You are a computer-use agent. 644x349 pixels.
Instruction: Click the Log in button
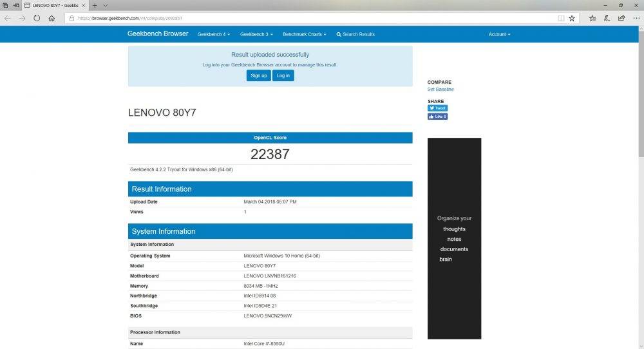coord(283,75)
